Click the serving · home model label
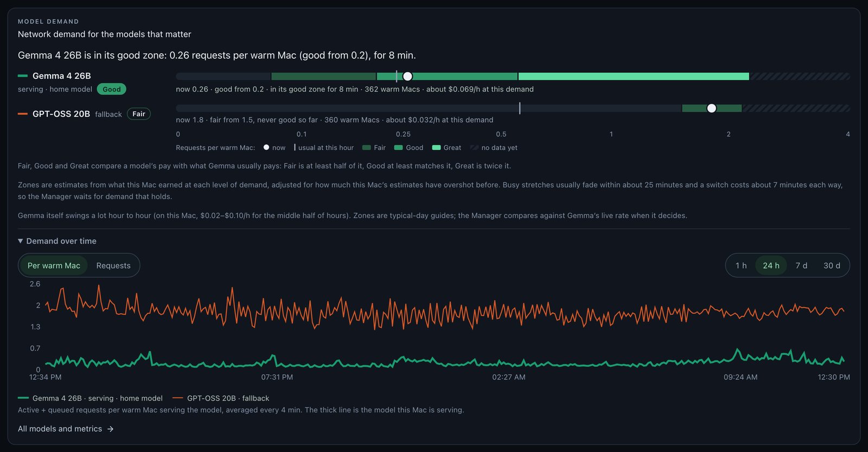Viewport: 868px width, 452px height. pos(55,89)
